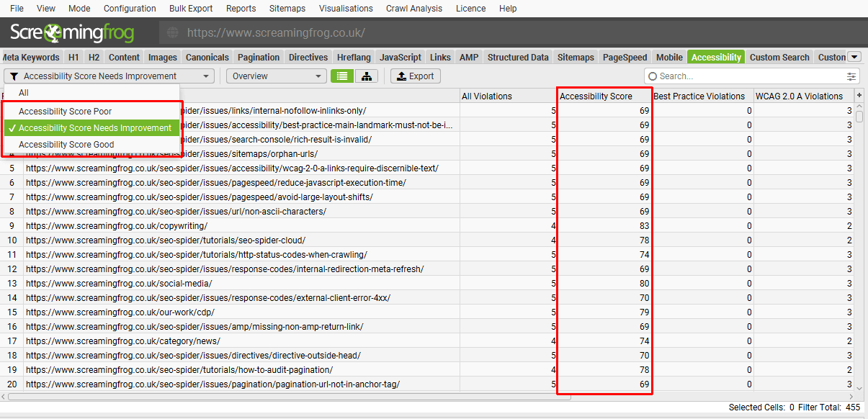868x419 pixels.
Task: Switch to the H1 tab
Action: point(73,58)
